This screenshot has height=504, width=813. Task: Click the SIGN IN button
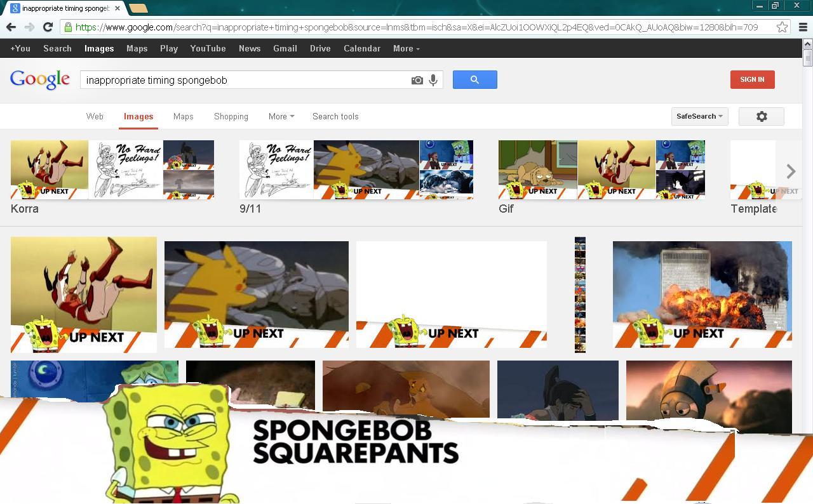point(752,79)
